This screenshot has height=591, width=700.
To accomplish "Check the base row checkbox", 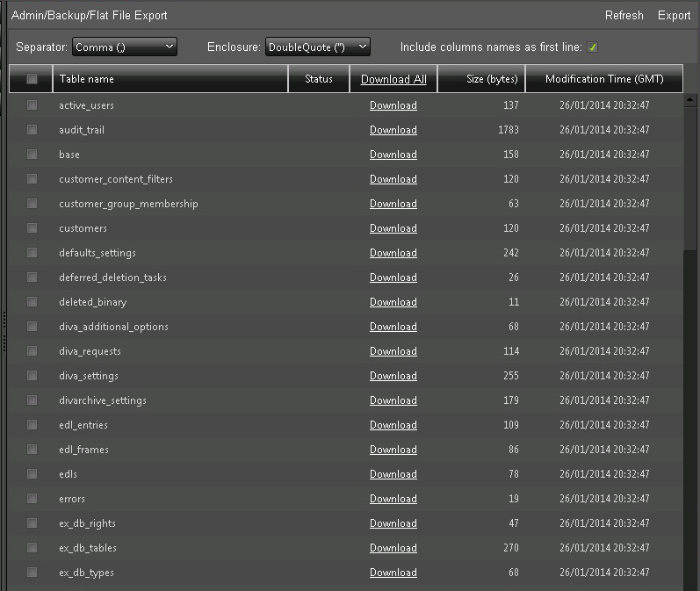I will click(x=32, y=154).
